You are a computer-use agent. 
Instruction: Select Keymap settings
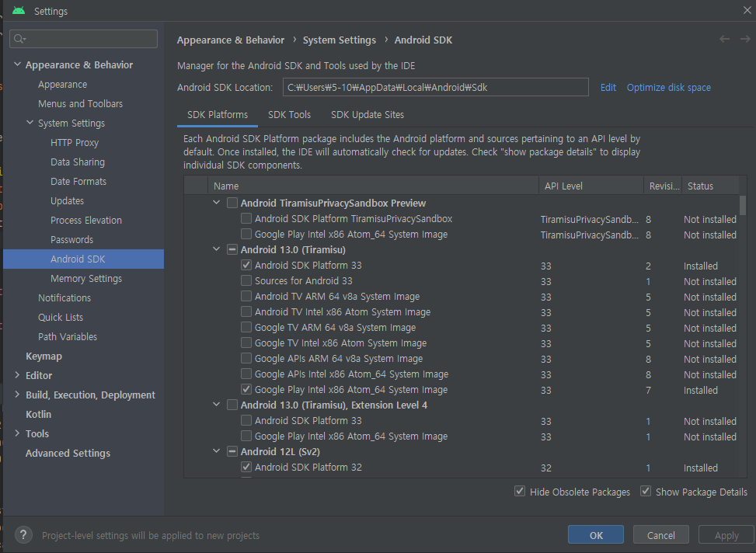pos(44,356)
